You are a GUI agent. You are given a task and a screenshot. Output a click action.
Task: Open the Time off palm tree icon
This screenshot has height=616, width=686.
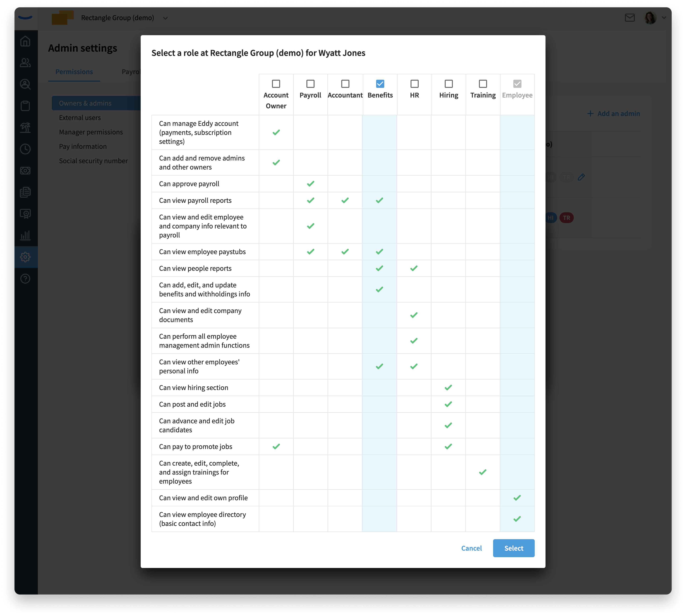pos(25,128)
